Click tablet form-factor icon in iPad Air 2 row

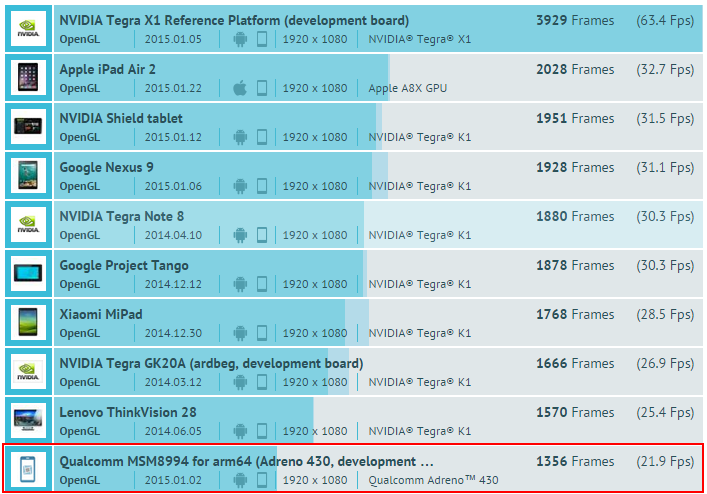pos(262,88)
